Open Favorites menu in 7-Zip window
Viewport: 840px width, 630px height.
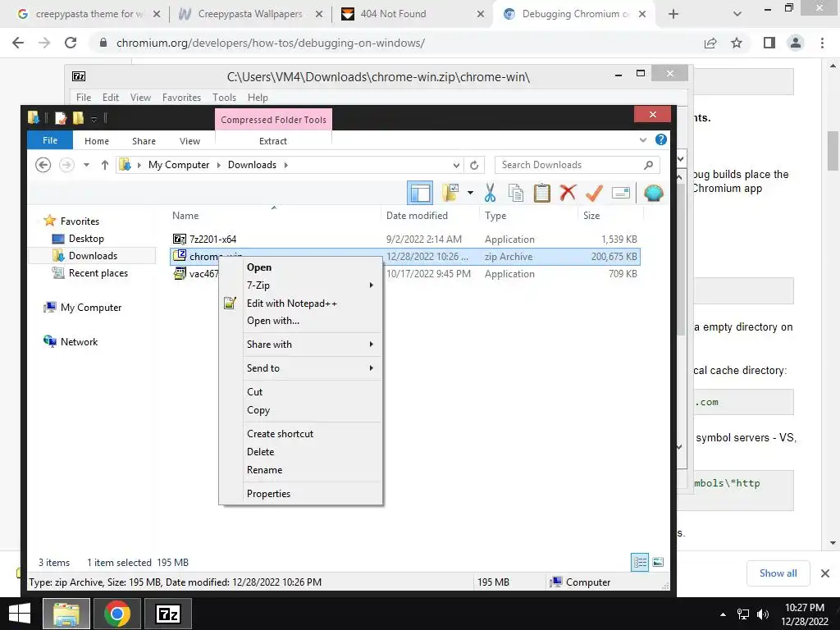181,98
